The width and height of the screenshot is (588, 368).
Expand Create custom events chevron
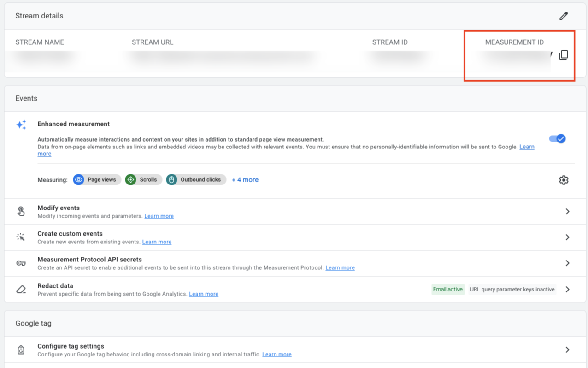(x=567, y=237)
